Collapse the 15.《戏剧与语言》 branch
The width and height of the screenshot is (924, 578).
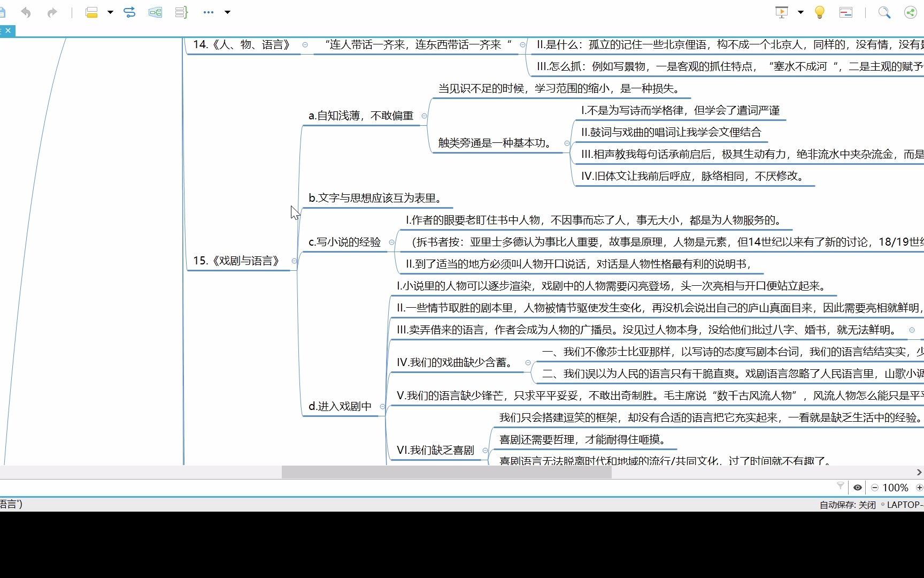tap(294, 261)
